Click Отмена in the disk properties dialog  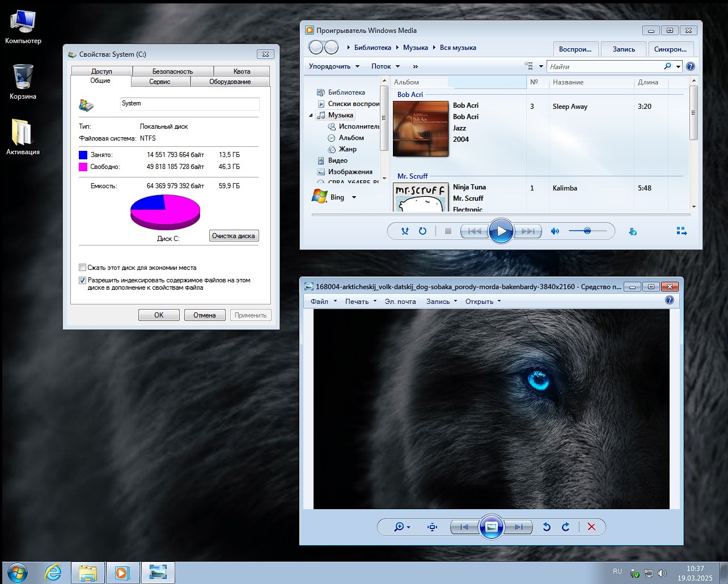click(x=205, y=315)
